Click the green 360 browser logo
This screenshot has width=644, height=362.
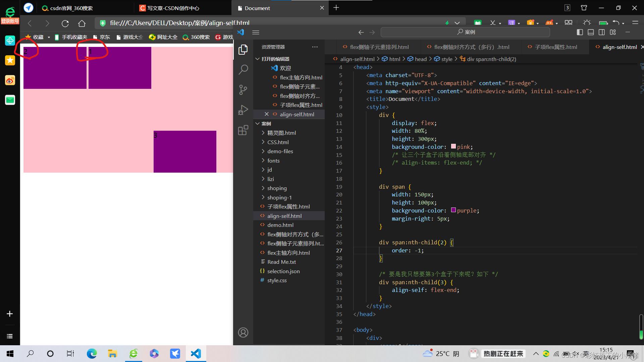[10, 12]
